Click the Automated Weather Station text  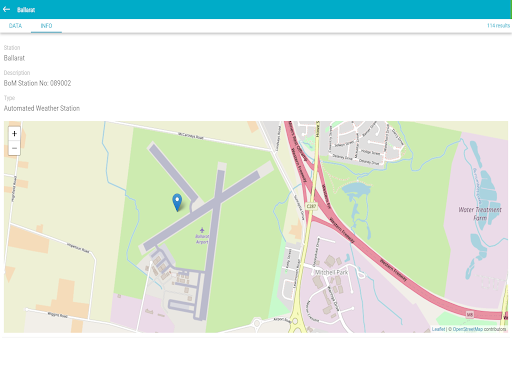pyautogui.click(x=42, y=108)
